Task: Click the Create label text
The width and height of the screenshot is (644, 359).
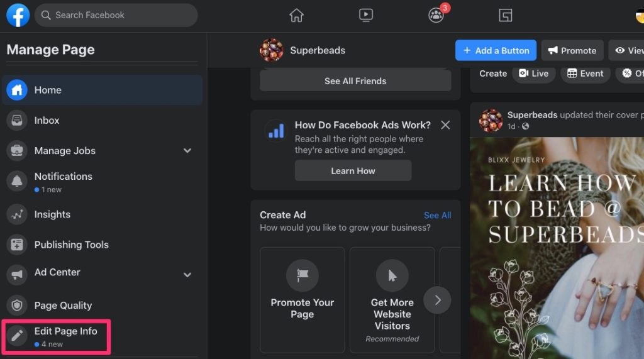Action: (x=493, y=74)
